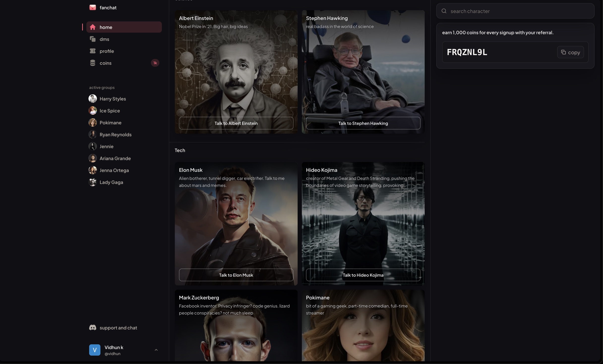
Task: Click the copy clipboard icon
Action: click(x=563, y=52)
